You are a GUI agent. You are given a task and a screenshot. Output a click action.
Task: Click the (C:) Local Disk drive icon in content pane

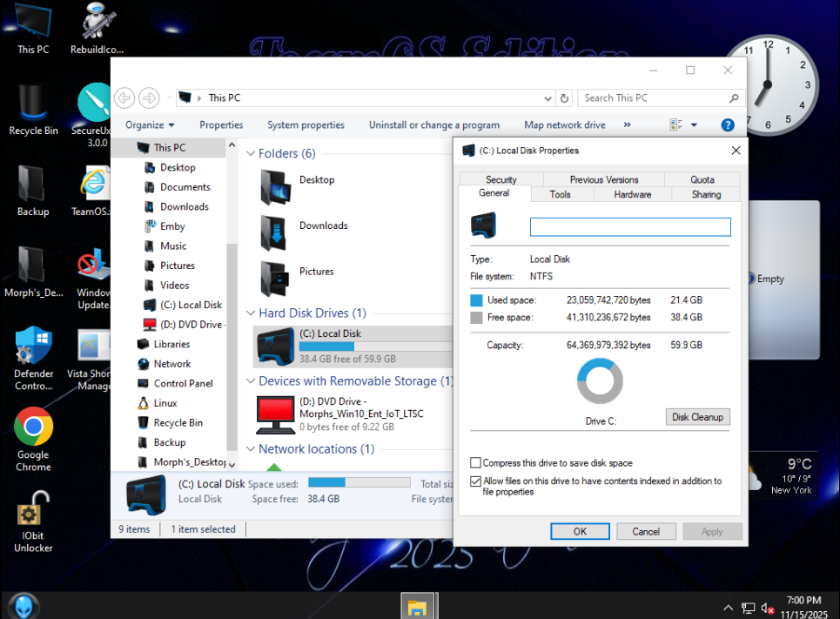(275, 347)
